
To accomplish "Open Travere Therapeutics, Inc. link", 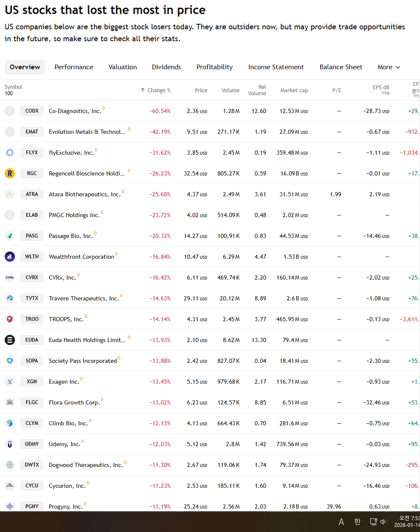I will point(84,298).
